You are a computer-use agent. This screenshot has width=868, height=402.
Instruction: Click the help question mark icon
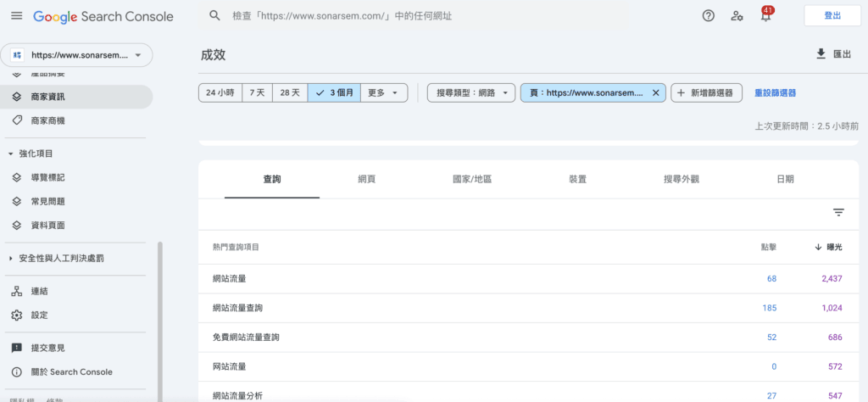pos(709,15)
